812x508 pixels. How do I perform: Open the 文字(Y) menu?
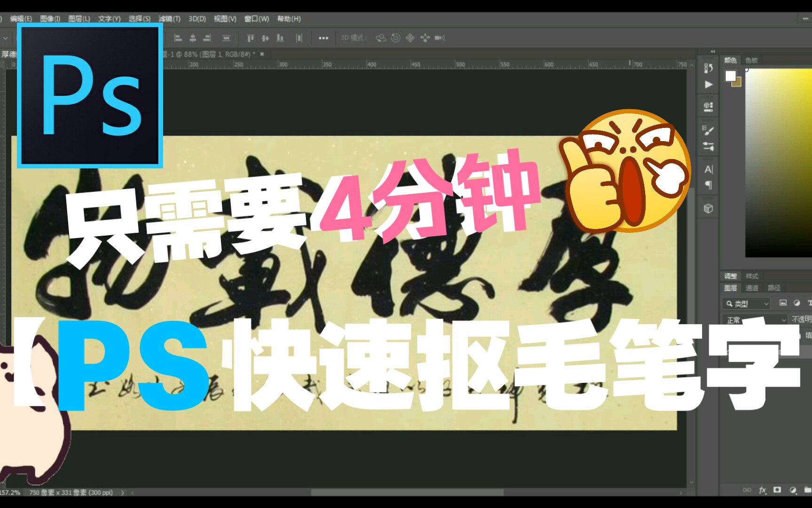click(109, 19)
